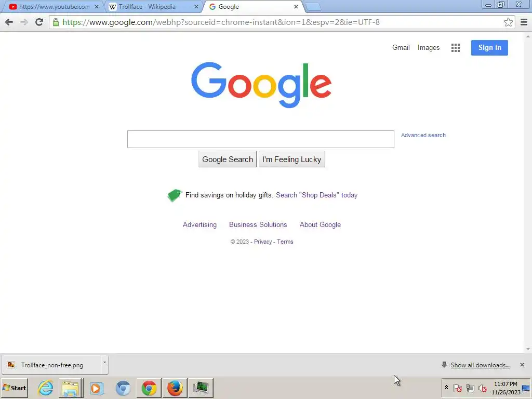Viewport: 532px width, 399px height.
Task: Close the YouTube tab
Action: (96, 7)
